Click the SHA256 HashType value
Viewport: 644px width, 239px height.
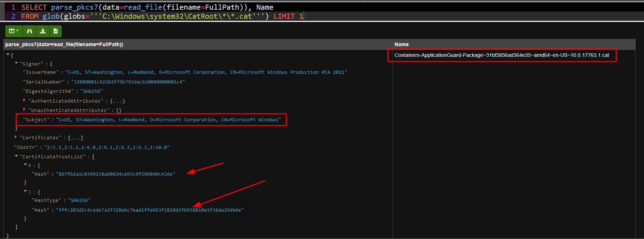tap(79, 200)
